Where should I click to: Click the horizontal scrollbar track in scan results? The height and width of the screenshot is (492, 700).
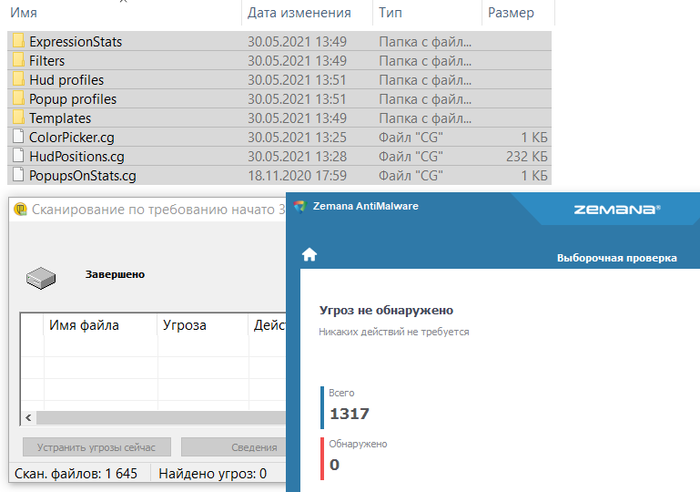161,418
